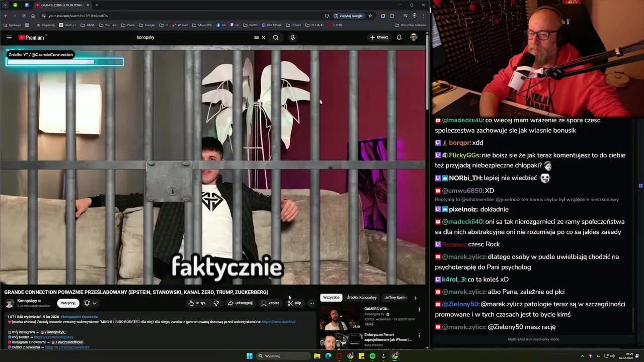This screenshot has height=362, width=644.
Task: Select the Wszystkie filter chip
Action: 331,297
